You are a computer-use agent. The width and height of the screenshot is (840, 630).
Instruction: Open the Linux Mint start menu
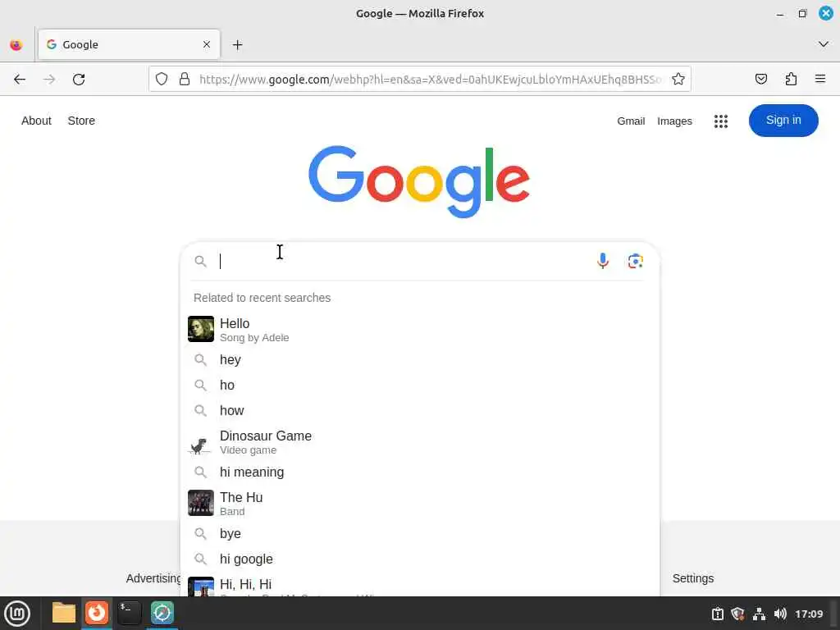point(17,613)
